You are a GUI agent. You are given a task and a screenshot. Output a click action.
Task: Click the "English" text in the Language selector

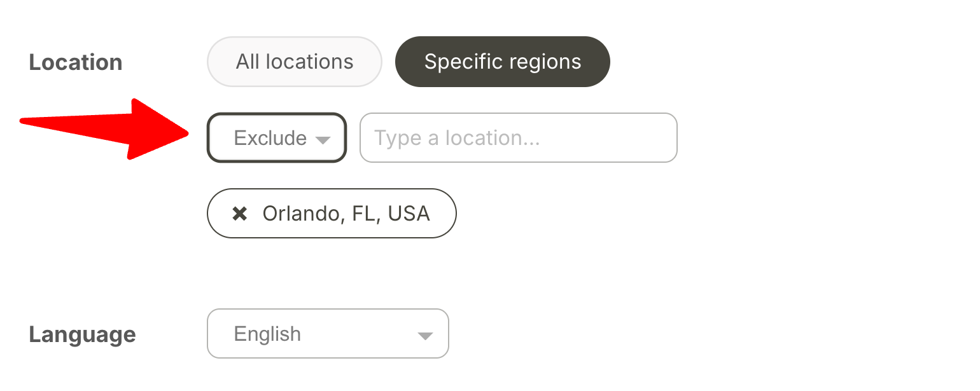[267, 334]
